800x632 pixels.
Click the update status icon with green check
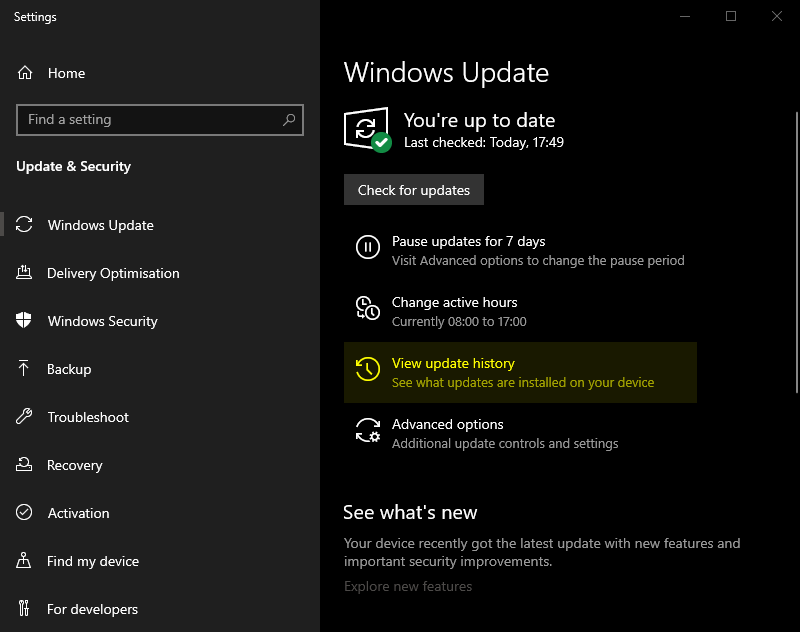pos(367,130)
